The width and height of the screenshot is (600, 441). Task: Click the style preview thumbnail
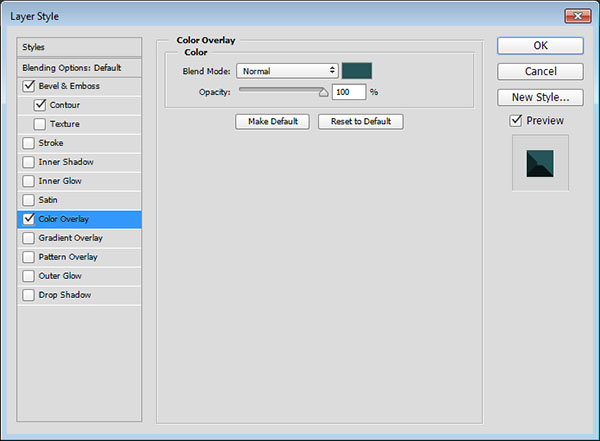tap(540, 163)
